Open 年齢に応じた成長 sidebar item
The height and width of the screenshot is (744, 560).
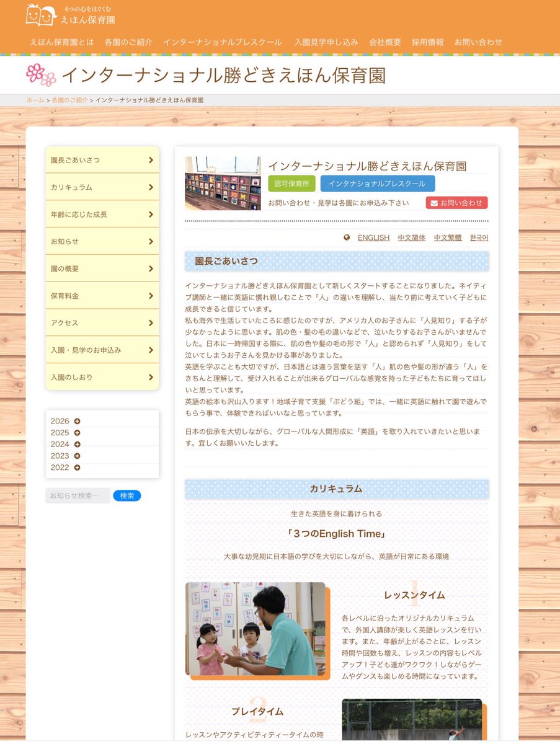tap(102, 215)
